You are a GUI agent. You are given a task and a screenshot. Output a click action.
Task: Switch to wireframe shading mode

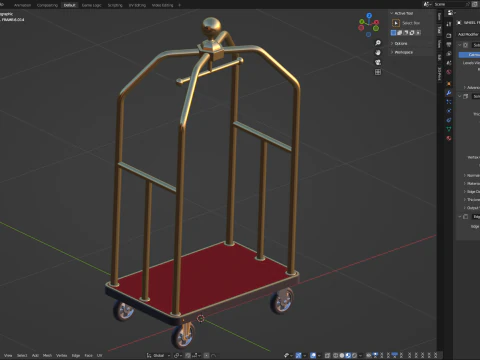(336, 355)
